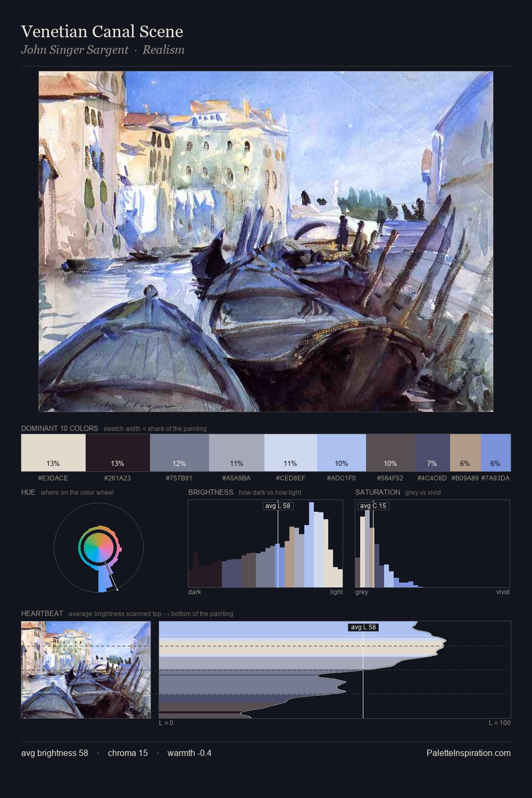The image size is (532, 798).
Task: Choose the #4C4C6D indigo swatch
Action: (x=433, y=453)
